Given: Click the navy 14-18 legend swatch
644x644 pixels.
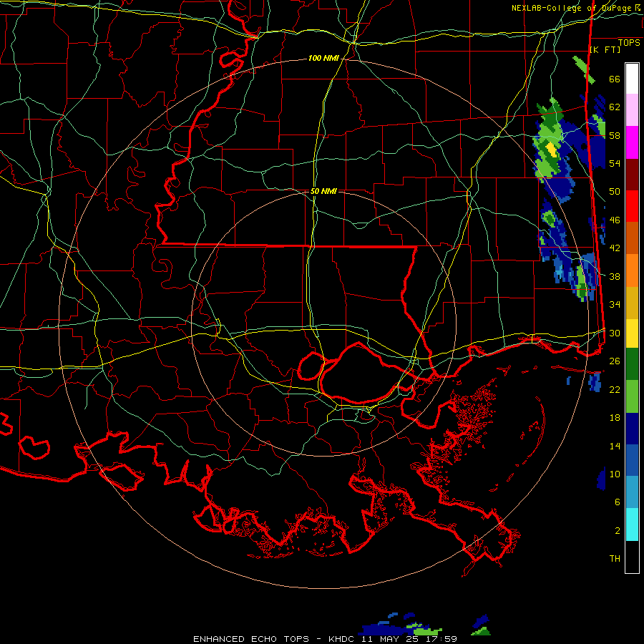Looking at the screenshot, I should (632, 429).
